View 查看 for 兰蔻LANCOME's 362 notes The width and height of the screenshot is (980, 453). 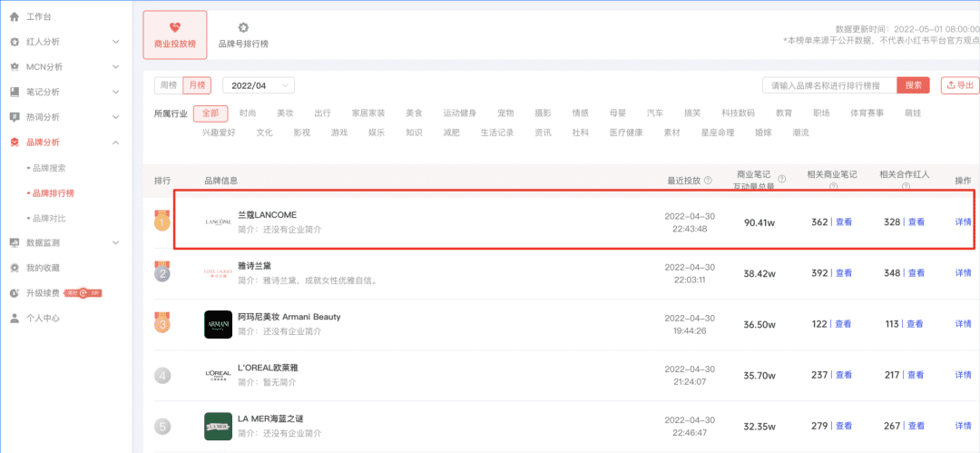pos(844,222)
